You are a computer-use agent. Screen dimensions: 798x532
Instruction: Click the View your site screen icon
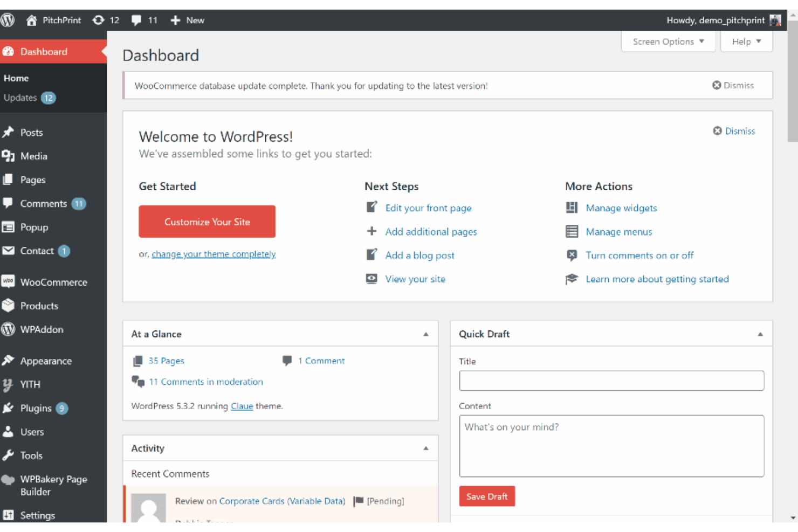click(372, 279)
